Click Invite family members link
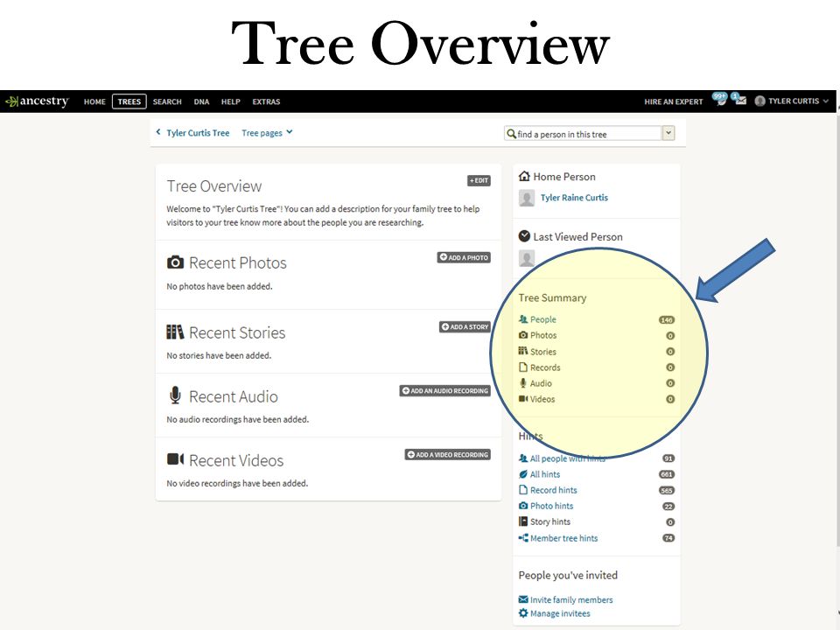 coord(571,600)
